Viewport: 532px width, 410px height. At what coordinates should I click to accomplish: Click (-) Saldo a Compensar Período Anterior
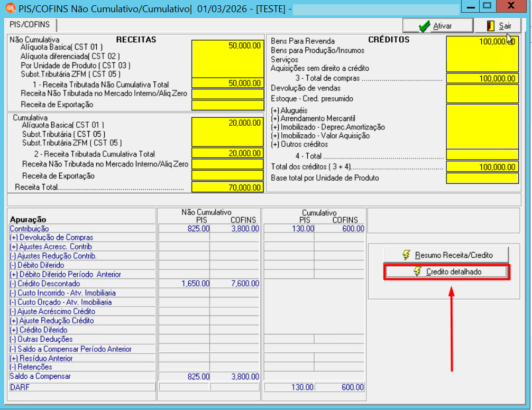pos(70,349)
